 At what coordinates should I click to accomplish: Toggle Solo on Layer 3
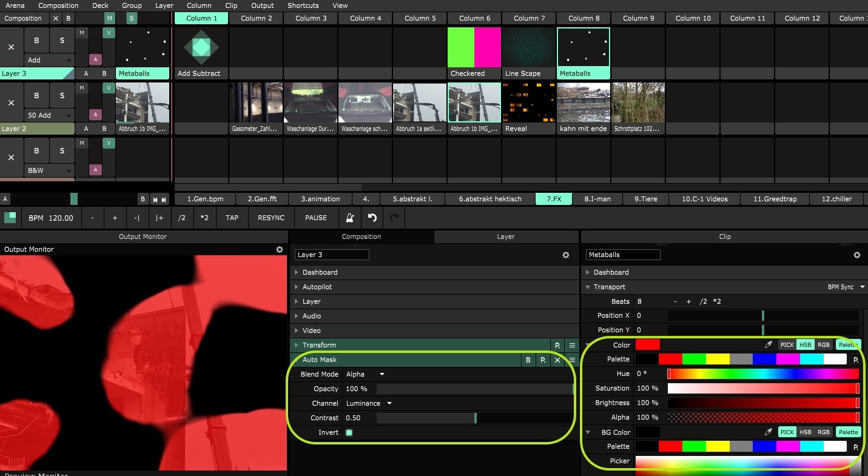62,41
